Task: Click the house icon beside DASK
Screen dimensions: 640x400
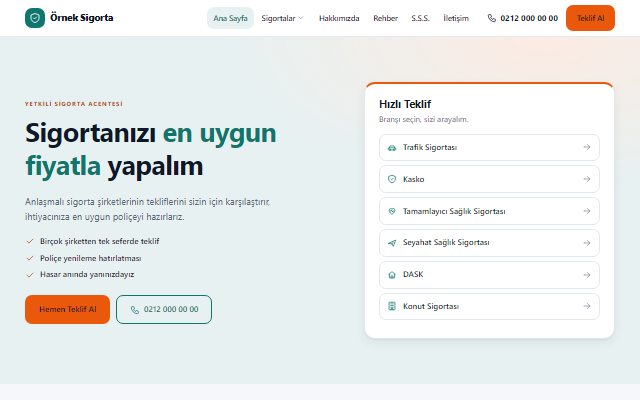Action: coord(392,275)
